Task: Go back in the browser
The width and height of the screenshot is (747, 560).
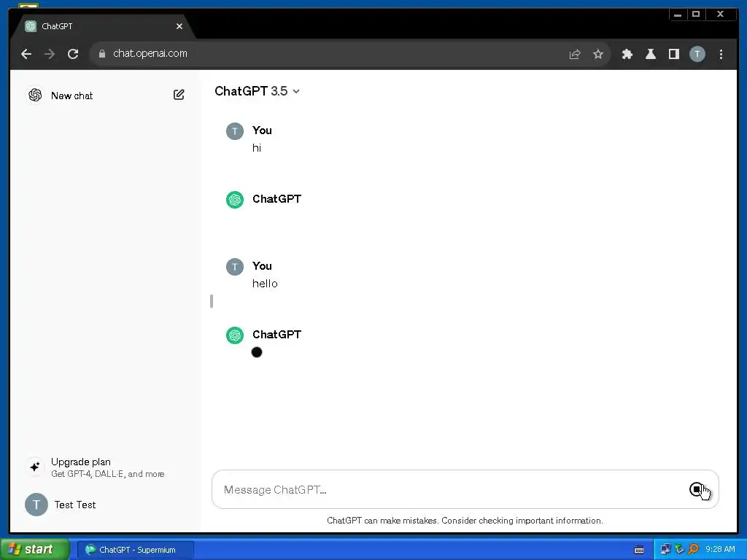Action: click(x=26, y=54)
